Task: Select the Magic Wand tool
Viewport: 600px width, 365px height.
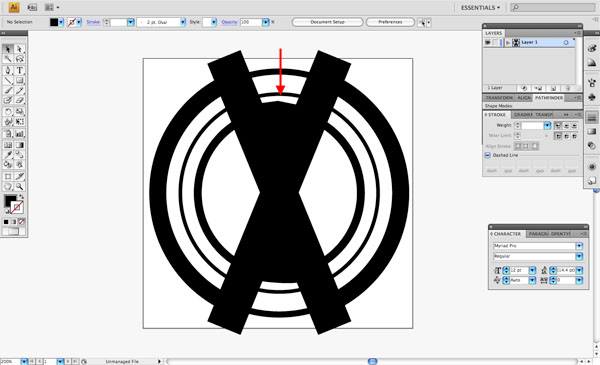Action: [x=8, y=59]
